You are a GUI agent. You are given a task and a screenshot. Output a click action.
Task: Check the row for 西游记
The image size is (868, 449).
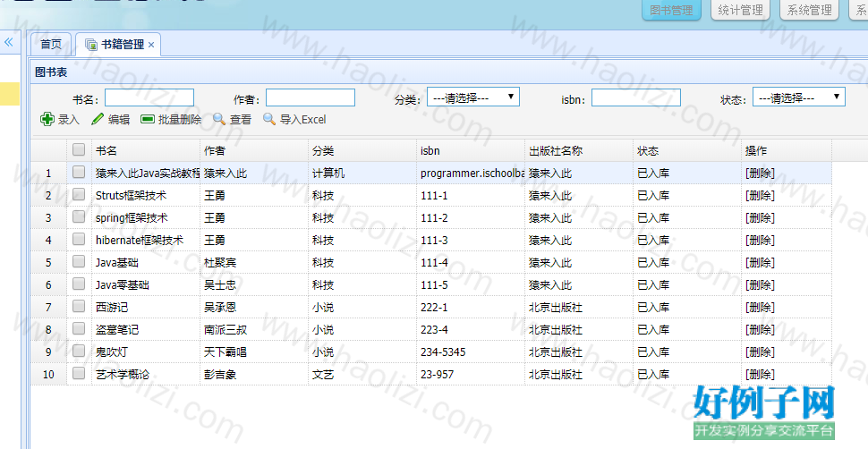(79, 306)
